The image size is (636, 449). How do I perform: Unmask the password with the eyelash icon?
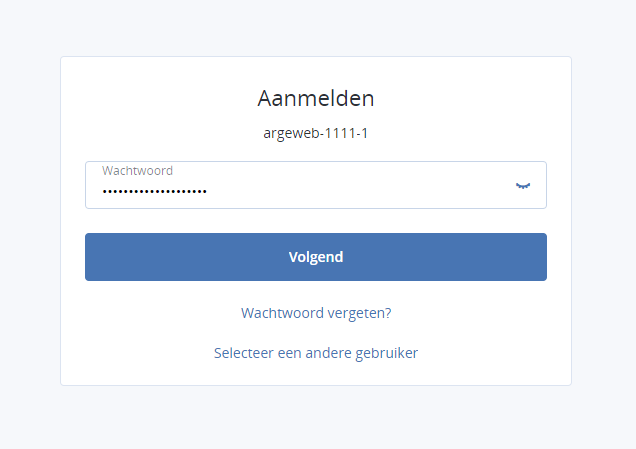523,186
